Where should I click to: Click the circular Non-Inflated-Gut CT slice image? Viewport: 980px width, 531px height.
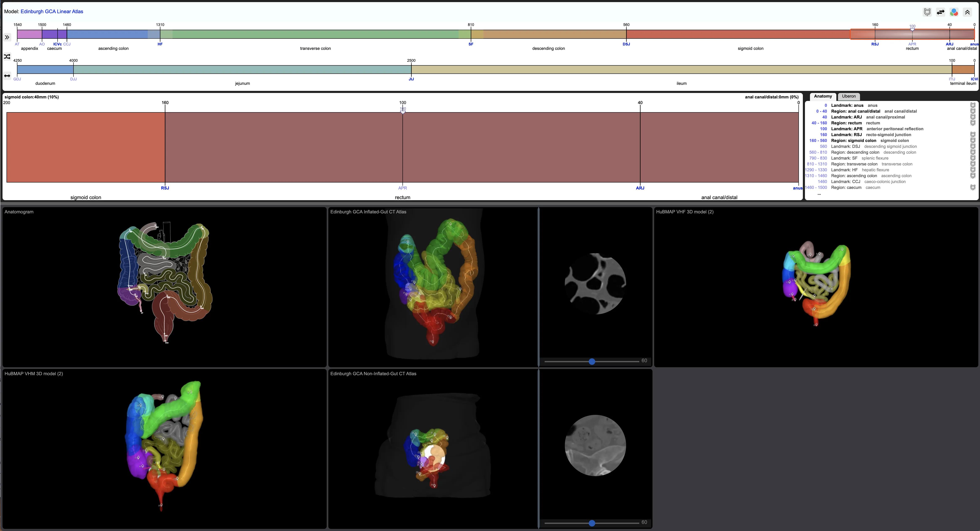tap(595, 445)
